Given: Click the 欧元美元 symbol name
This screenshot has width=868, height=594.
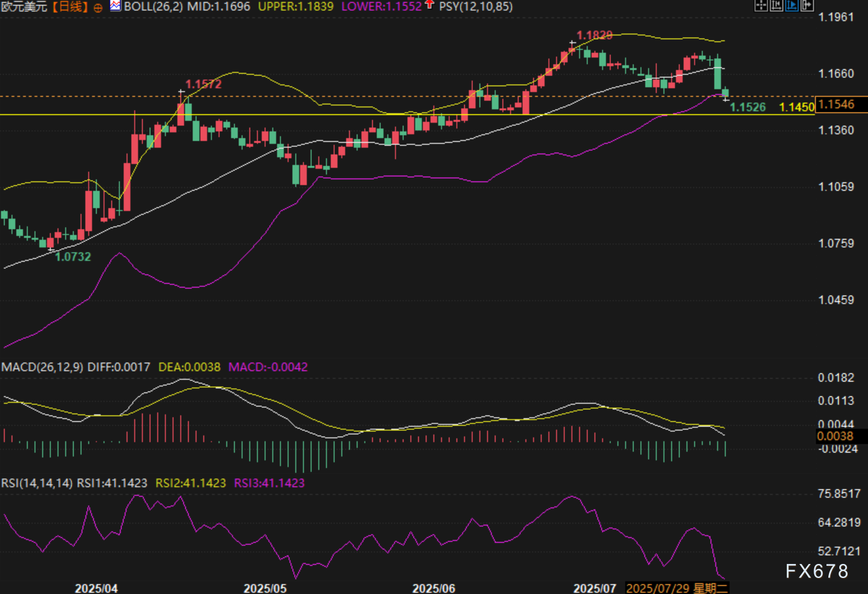Looking at the screenshot, I should coord(24,7).
